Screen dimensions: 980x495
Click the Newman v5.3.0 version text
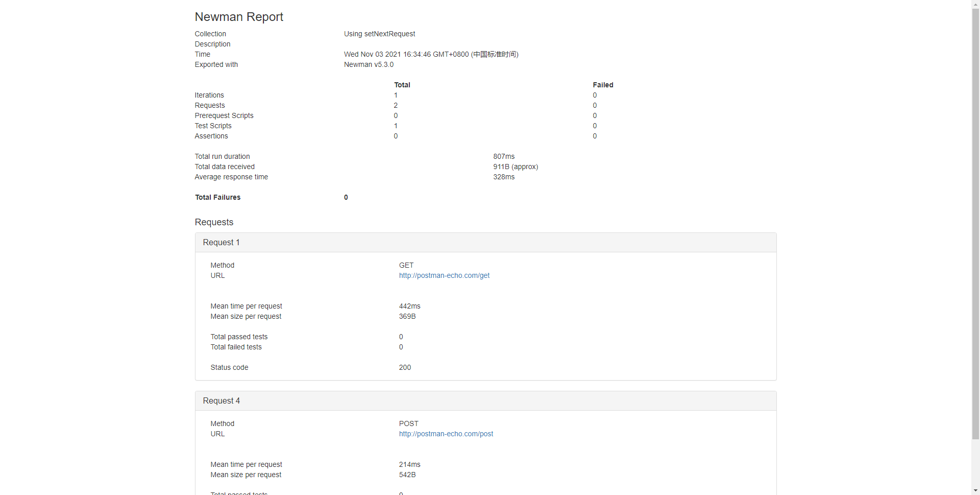(x=369, y=64)
